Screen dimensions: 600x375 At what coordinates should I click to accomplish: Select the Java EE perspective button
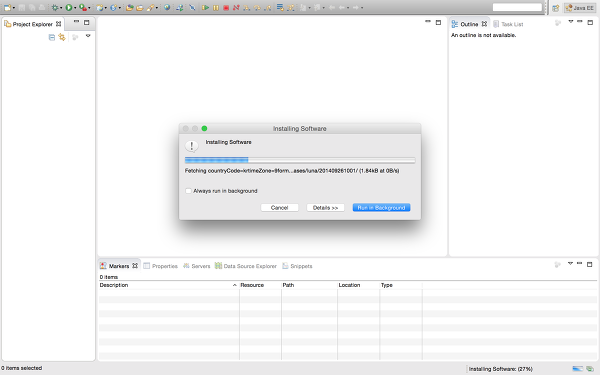(x=580, y=8)
